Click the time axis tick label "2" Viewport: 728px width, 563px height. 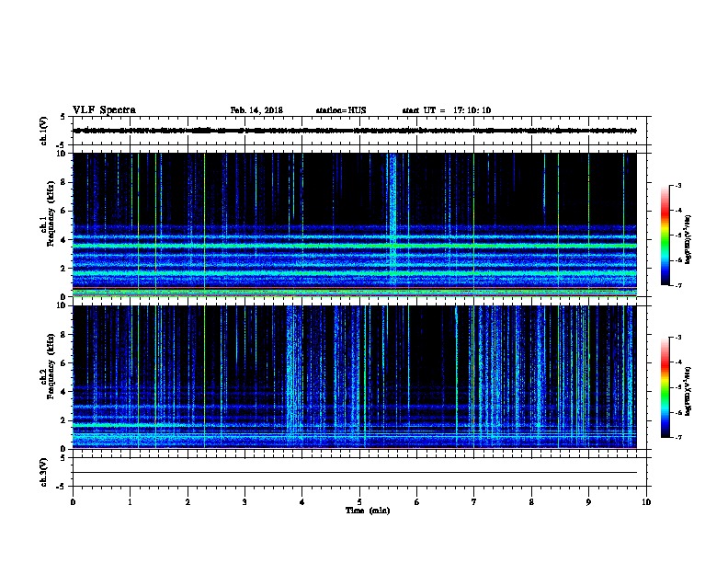click(188, 502)
